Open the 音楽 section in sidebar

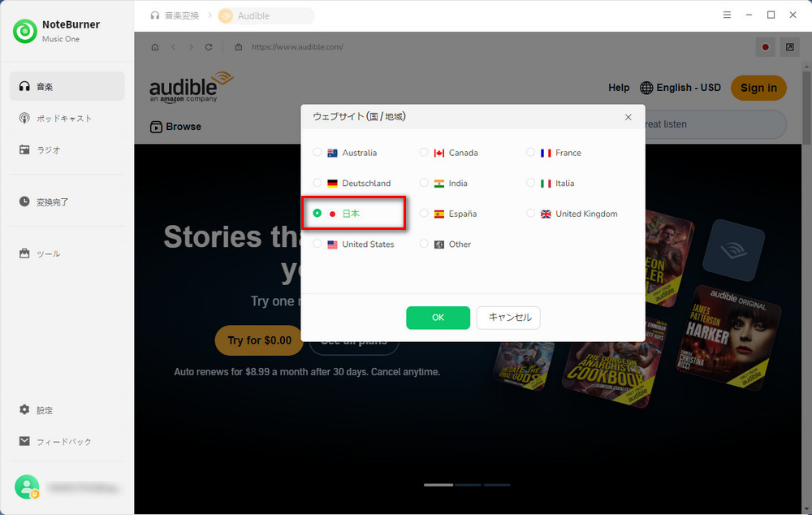pyautogui.click(x=67, y=87)
